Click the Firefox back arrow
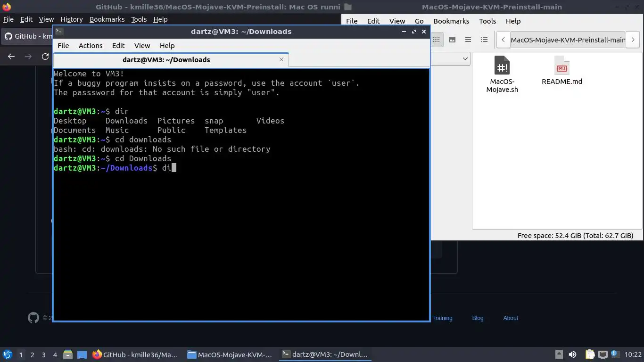 (11, 57)
